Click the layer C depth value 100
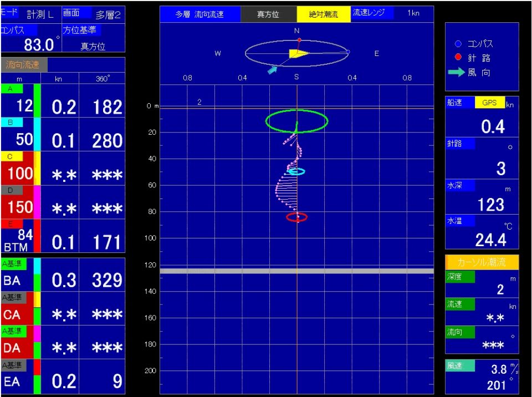 click(21, 173)
